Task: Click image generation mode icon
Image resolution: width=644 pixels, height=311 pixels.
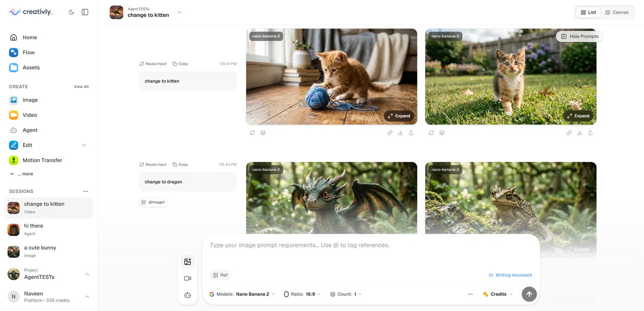Action: pos(188,262)
